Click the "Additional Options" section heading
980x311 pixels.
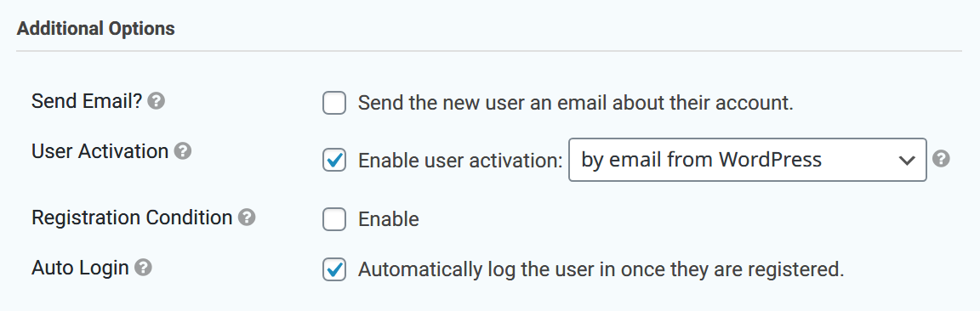click(x=95, y=29)
